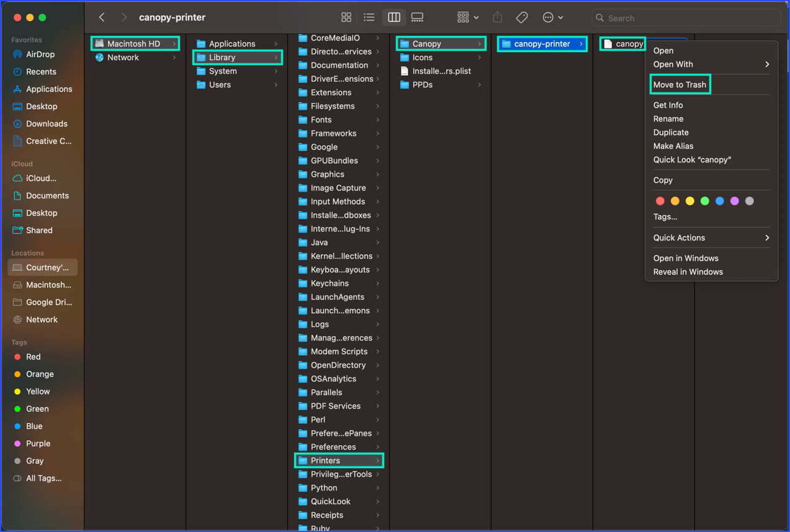Select the Installe...rs.plist file

point(441,71)
